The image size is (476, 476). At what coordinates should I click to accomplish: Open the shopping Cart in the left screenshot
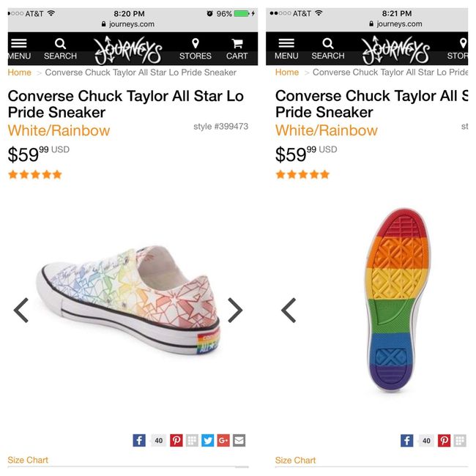237,48
